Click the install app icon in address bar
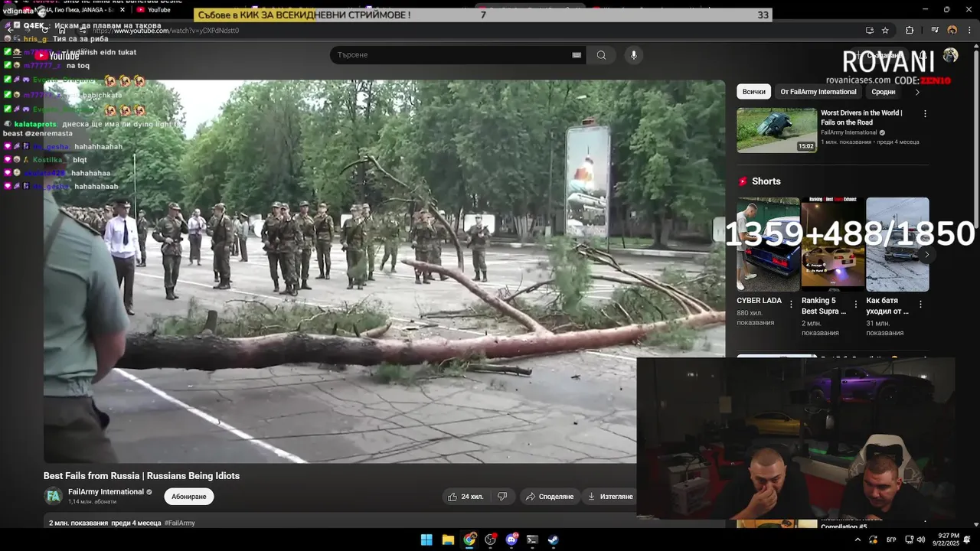980x551 pixels. [x=869, y=31]
